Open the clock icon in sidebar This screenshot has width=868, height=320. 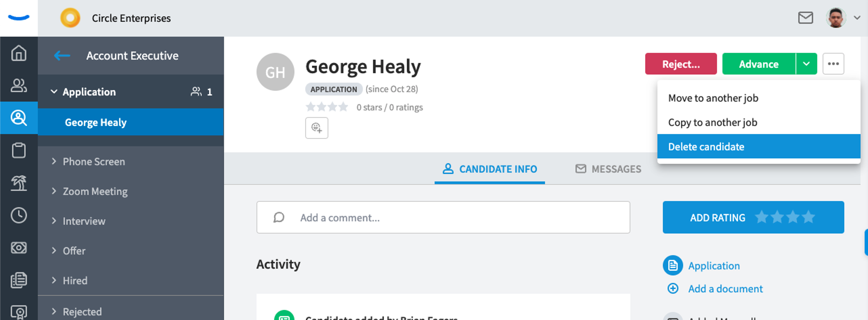19,215
